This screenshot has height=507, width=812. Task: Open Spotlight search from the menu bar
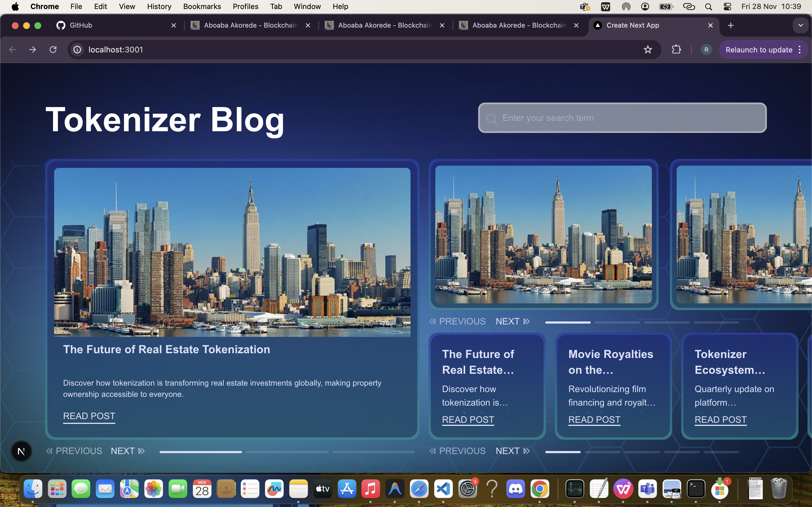(709, 6)
